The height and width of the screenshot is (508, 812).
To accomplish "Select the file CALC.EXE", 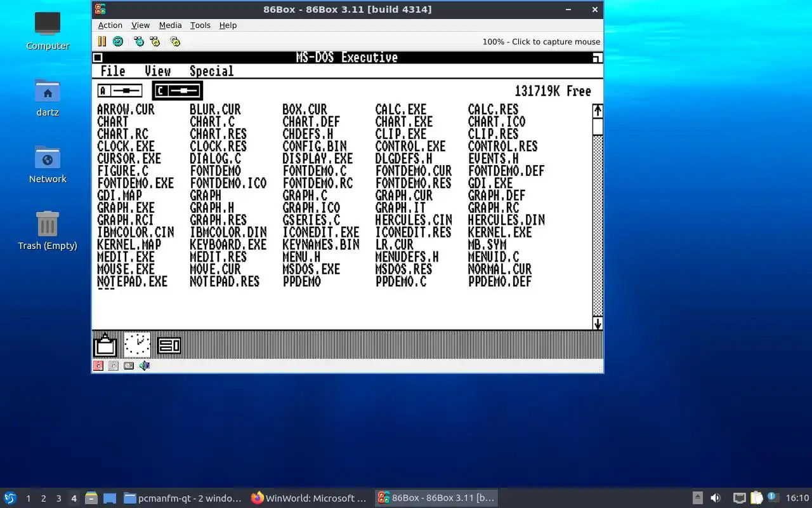I will pyautogui.click(x=400, y=109).
